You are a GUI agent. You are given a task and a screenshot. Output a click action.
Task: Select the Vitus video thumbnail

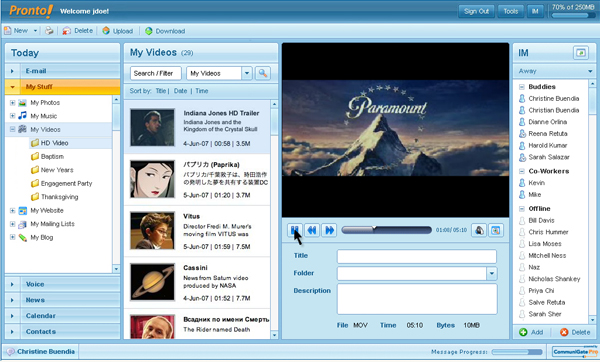pyautogui.click(x=152, y=230)
